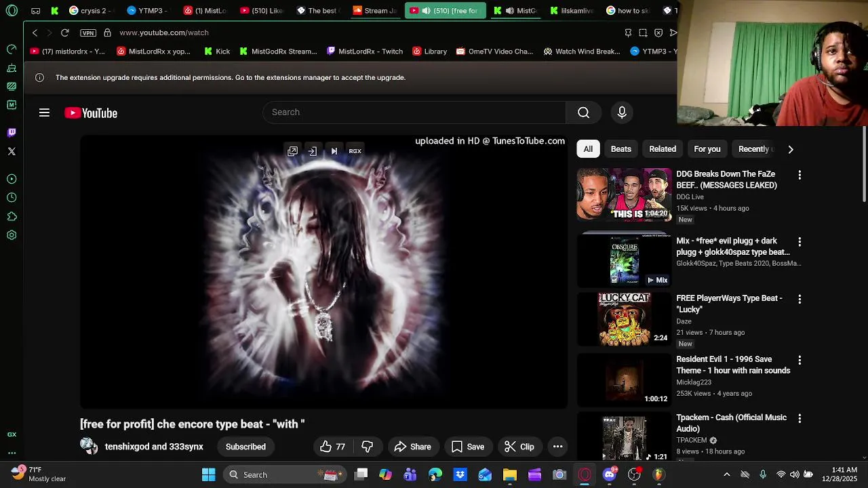This screenshot has height=488, width=868.
Task: Open the Kick bookmark
Action: [217, 52]
